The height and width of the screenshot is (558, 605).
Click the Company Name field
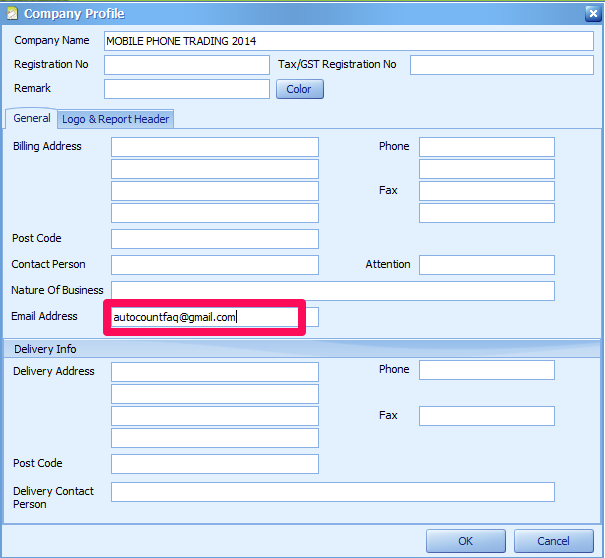tap(348, 41)
